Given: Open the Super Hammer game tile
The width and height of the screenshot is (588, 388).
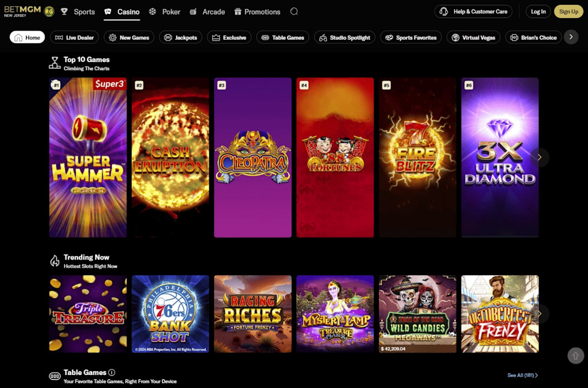Looking at the screenshot, I should 88,157.
